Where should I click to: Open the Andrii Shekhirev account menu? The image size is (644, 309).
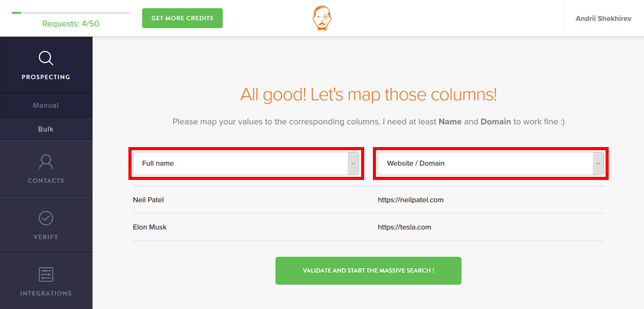(x=603, y=18)
